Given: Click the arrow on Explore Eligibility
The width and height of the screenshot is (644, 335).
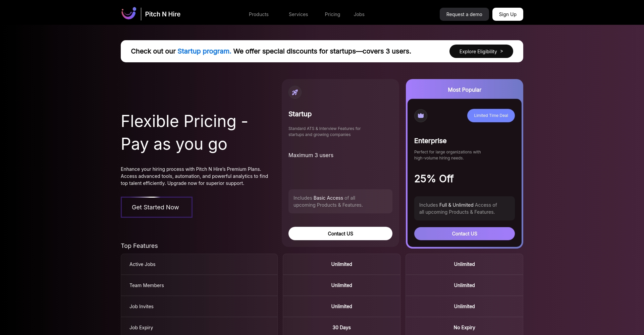Looking at the screenshot, I should click(x=501, y=51).
